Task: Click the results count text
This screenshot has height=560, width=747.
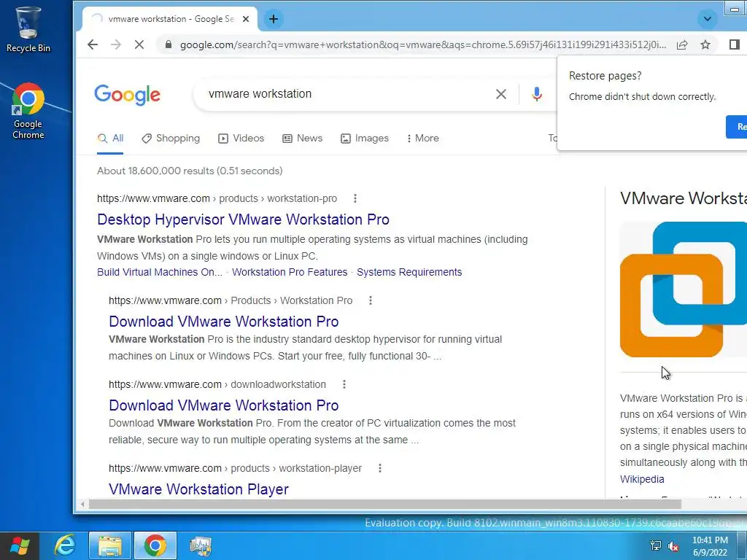Action: [x=190, y=171]
